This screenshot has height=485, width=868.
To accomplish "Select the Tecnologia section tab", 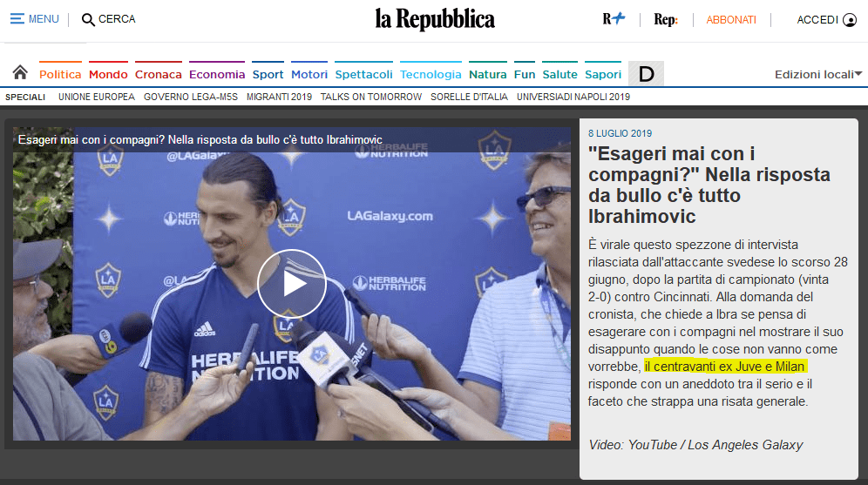I will 431,75.
